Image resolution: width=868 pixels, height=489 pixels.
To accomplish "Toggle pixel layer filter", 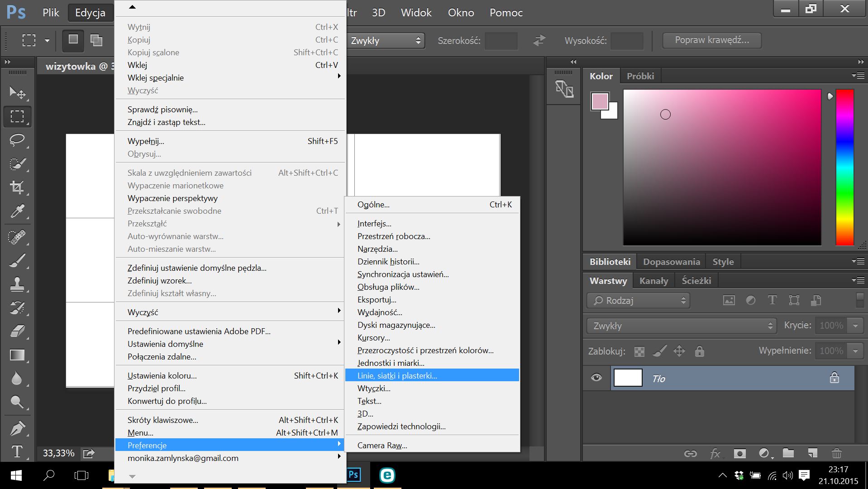I will [729, 300].
